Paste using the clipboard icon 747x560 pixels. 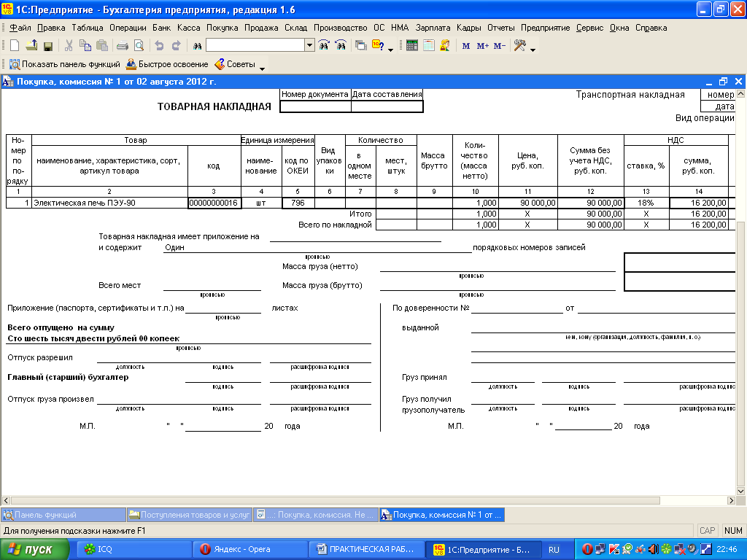click(x=102, y=46)
